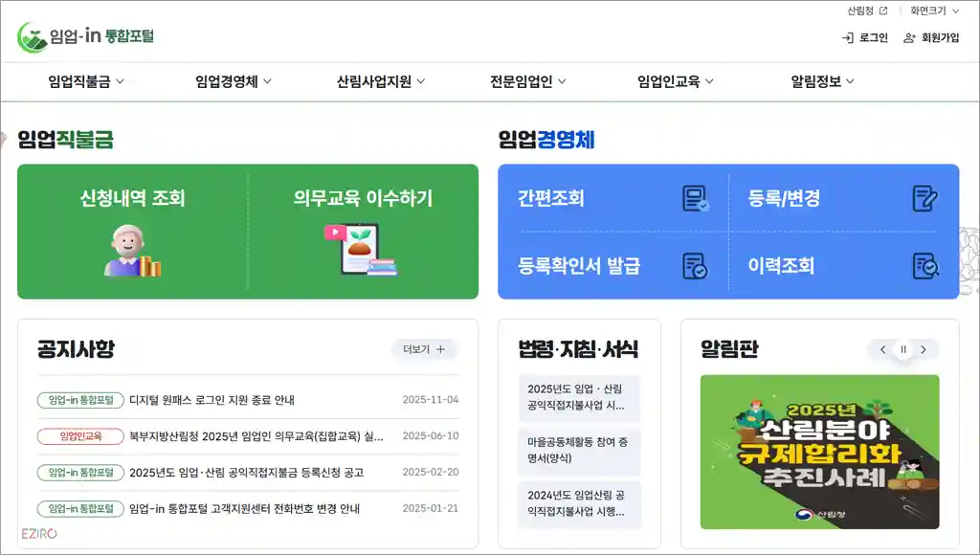Open the 알림정보 menu
This screenshot has height=555, width=980.
(x=818, y=80)
